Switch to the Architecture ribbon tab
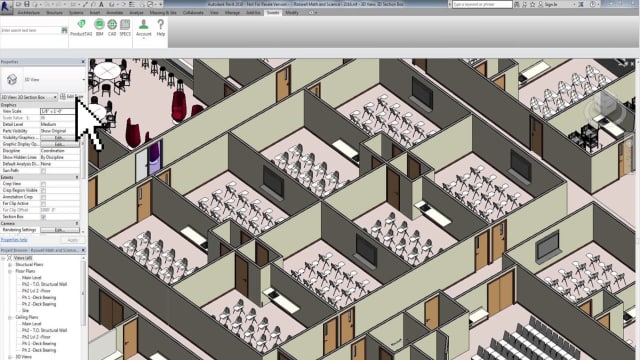This screenshot has height=360, width=640. pyautogui.click(x=29, y=13)
